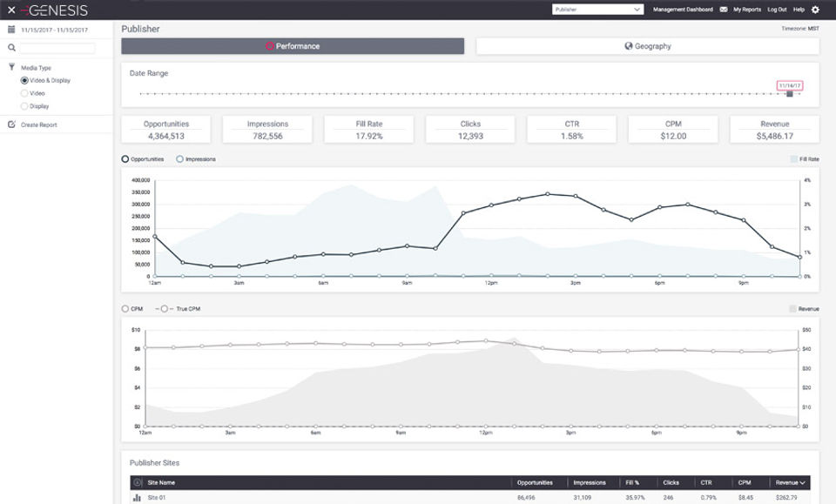The width and height of the screenshot is (836, 504).
Task: Click the bar chart icon for Site 01
Action: 137,498
